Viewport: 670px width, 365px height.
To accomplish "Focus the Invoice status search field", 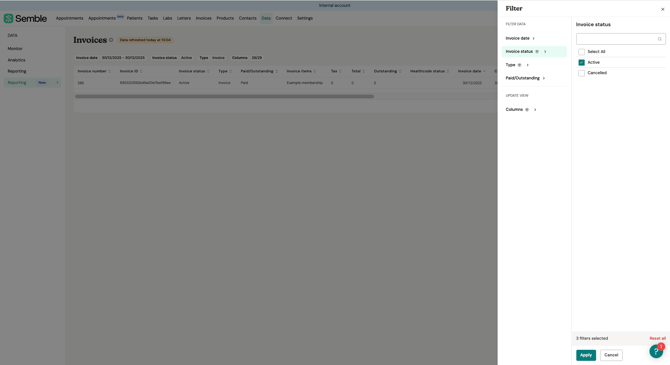I will pyautogui.click(x=620, y=39).
